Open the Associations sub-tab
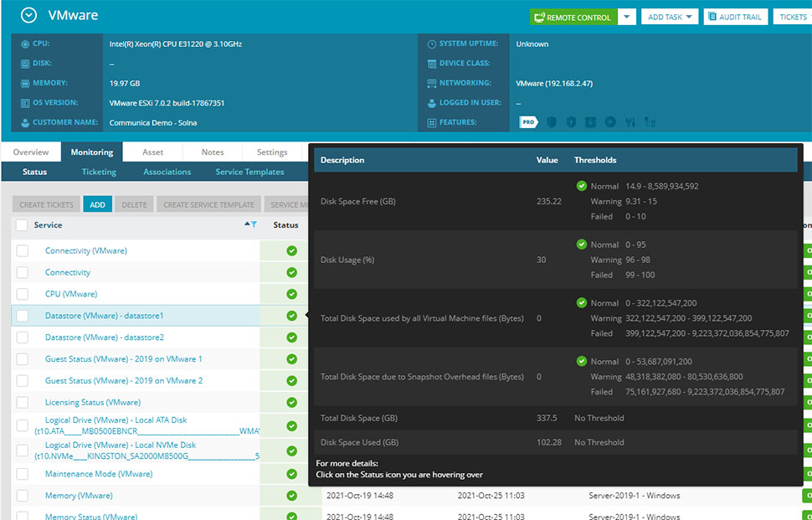 pos(167,172)
